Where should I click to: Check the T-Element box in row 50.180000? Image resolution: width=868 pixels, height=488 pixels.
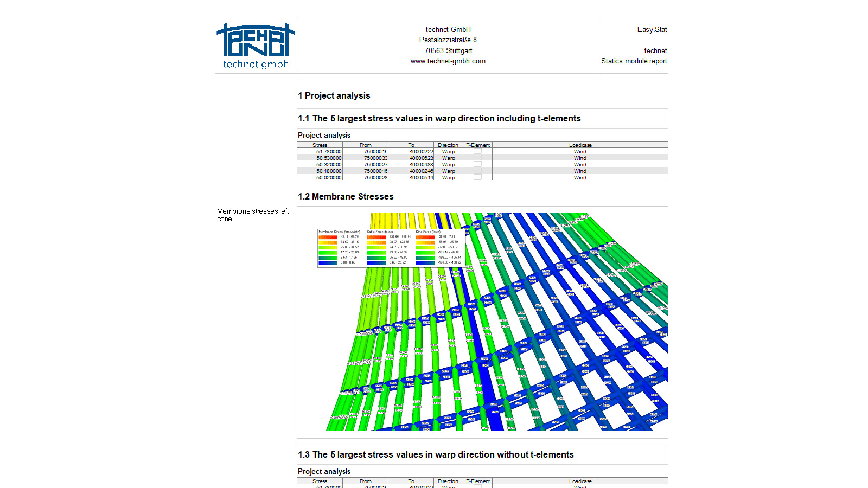pos(477,171)
